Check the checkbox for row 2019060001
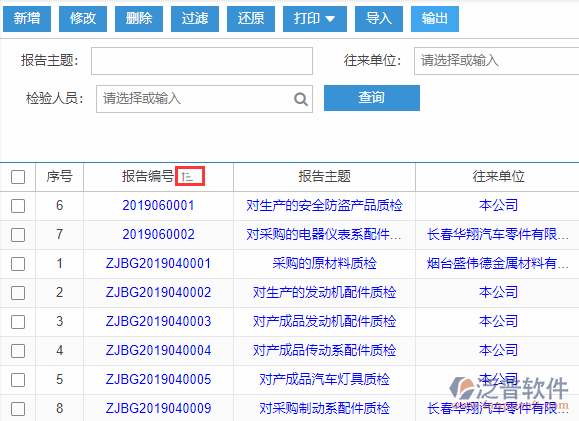Image resolution: width=579 pixels, height=421 pixels. tap(18, 206)
